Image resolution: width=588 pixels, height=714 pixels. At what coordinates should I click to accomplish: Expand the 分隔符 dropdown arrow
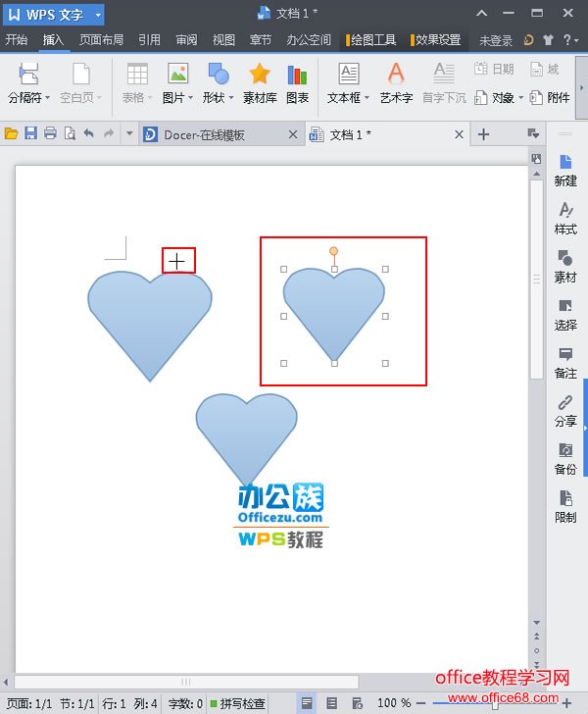(47, 97)
